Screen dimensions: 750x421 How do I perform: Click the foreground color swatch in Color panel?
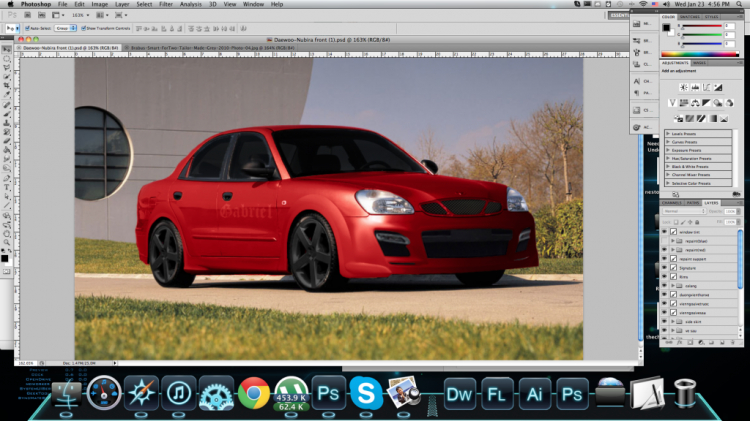[665, 27]
